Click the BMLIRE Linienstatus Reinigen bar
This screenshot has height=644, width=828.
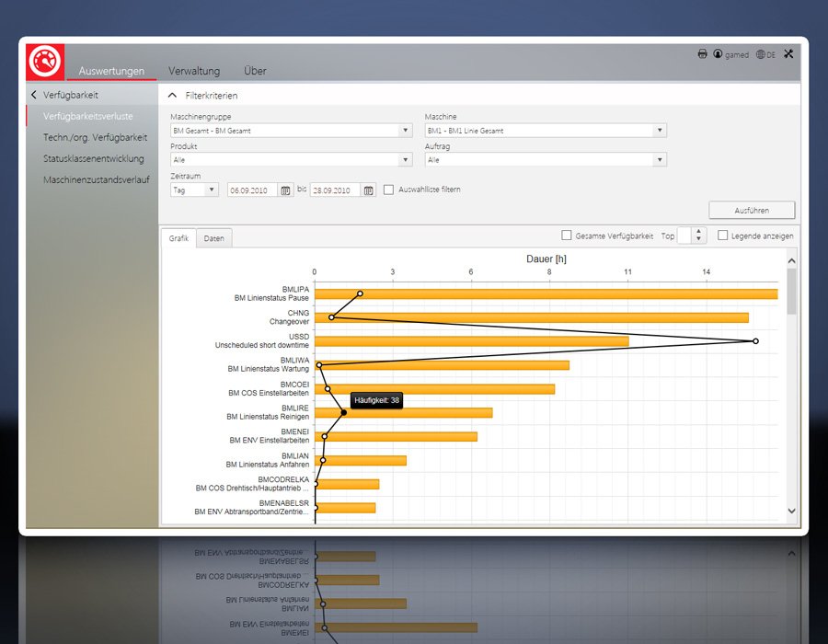(x=404, y=413)
